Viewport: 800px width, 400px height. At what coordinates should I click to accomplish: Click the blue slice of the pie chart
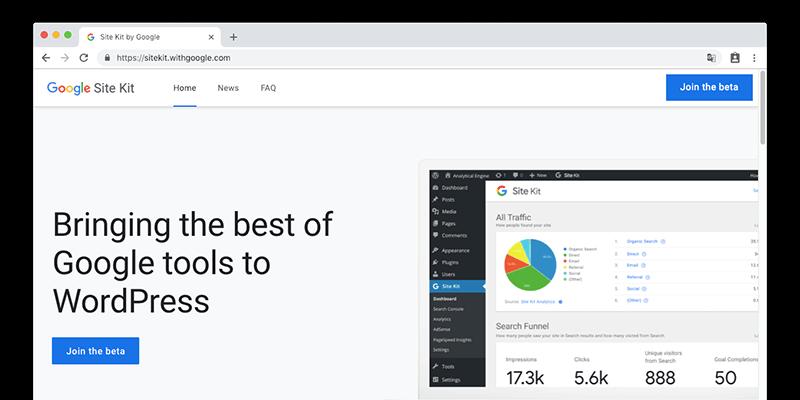pyautogui.click(x=544, y=259)
